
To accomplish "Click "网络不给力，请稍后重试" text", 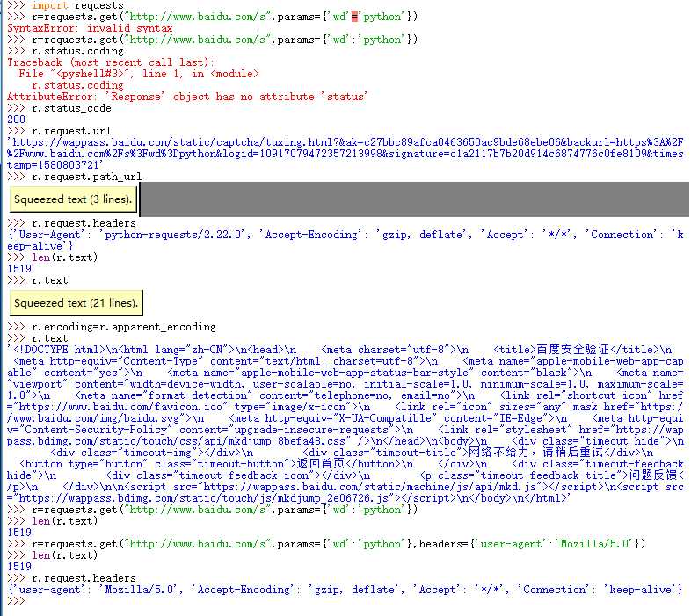I will 536,453.
